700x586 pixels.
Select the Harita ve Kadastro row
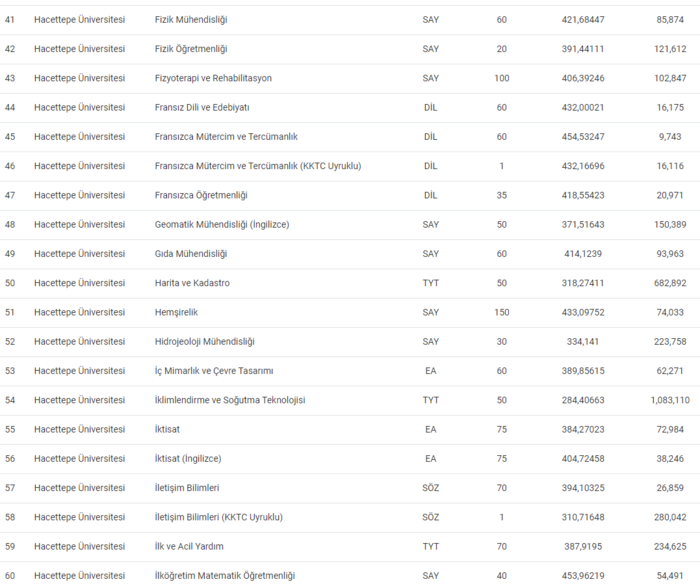pos(192,283)
